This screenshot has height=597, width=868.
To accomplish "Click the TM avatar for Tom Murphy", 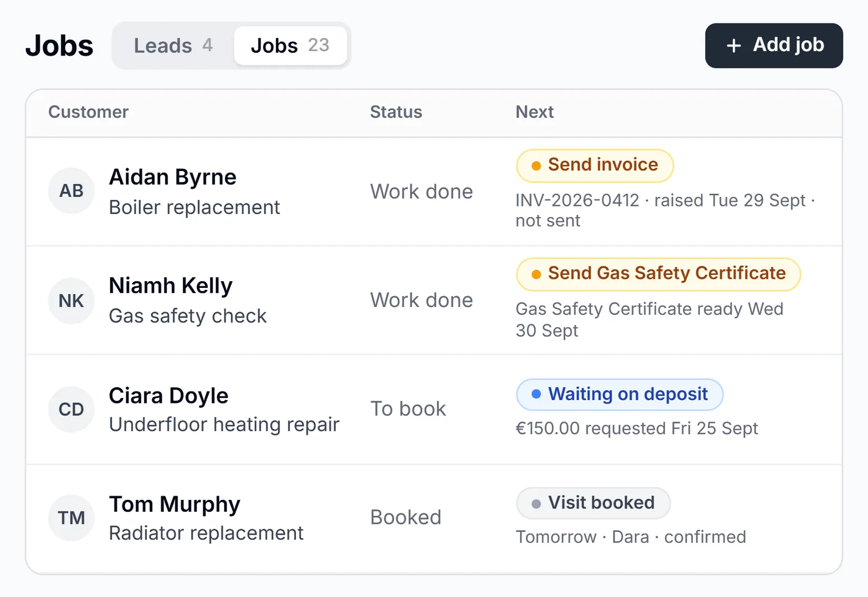I will [x=71, y=518].
